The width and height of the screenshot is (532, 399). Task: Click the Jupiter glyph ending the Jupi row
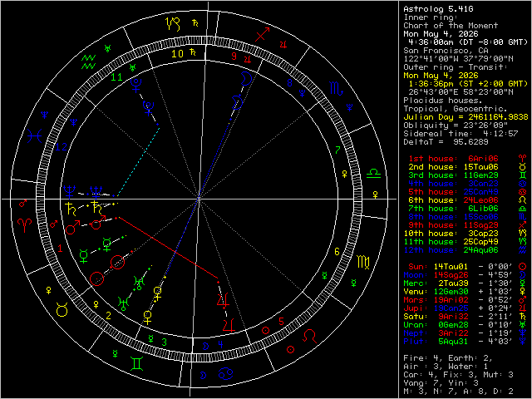(523, 308)
